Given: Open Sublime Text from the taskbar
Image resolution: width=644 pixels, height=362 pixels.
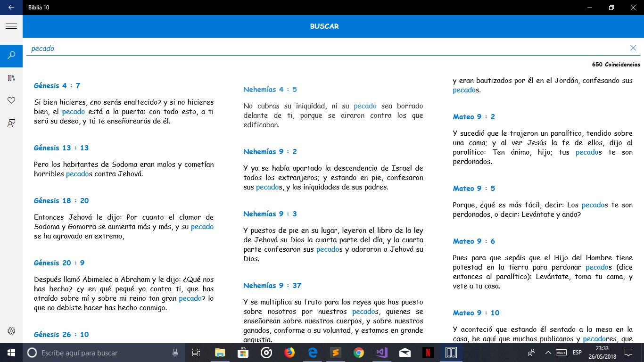Looking at the screenshot, I should pos(335,353).
